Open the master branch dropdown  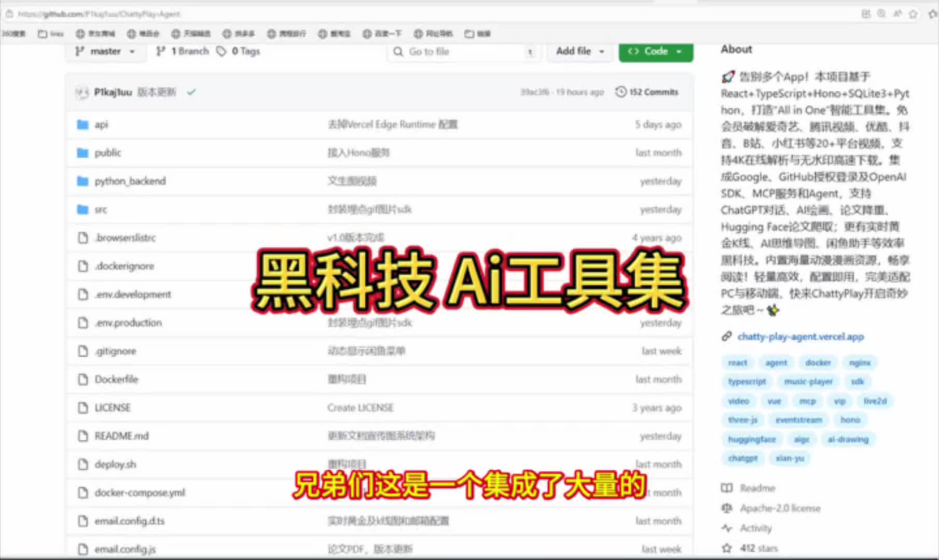[105, 51]
